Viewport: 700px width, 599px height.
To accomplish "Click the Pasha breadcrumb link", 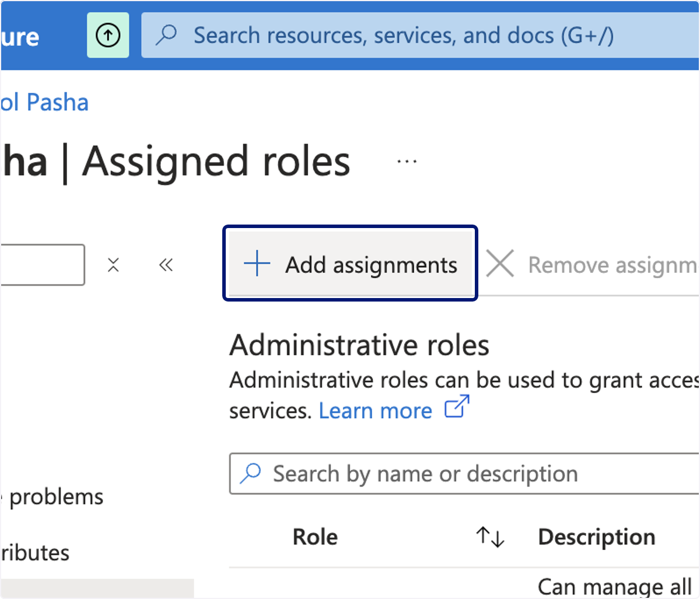I will (x=44, y=103).
